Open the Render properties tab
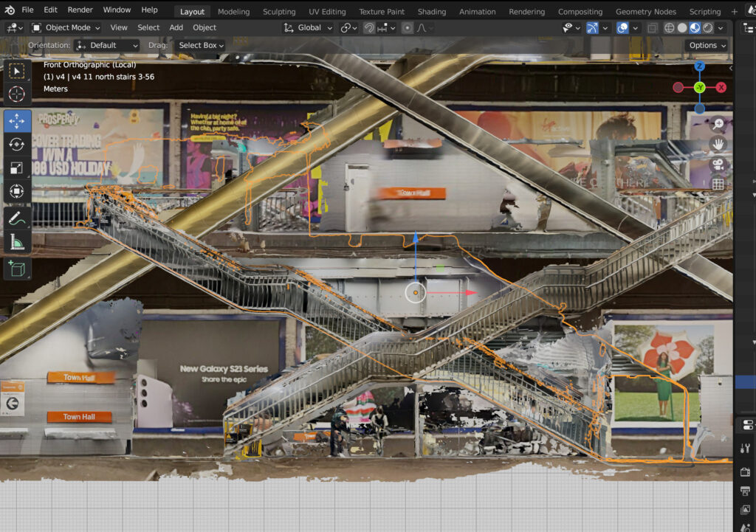 pos(746,471)
